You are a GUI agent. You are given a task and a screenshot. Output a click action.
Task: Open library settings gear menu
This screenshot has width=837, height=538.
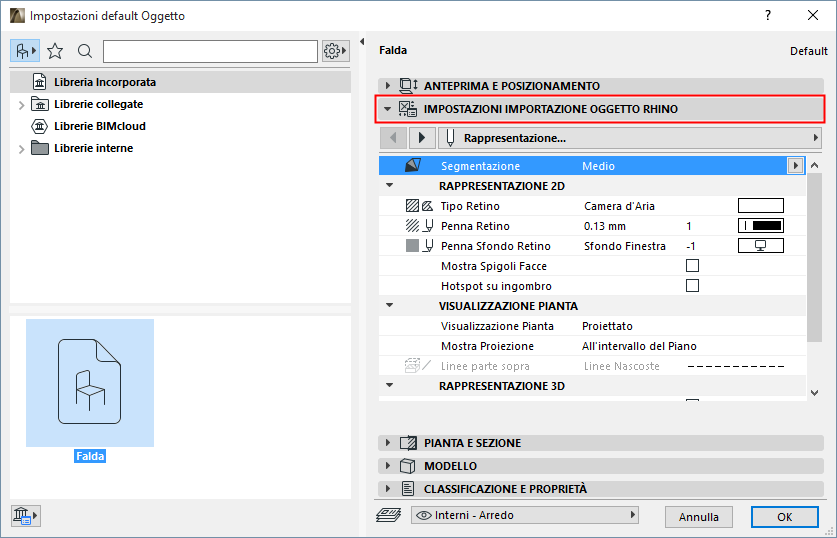[335, 51]
